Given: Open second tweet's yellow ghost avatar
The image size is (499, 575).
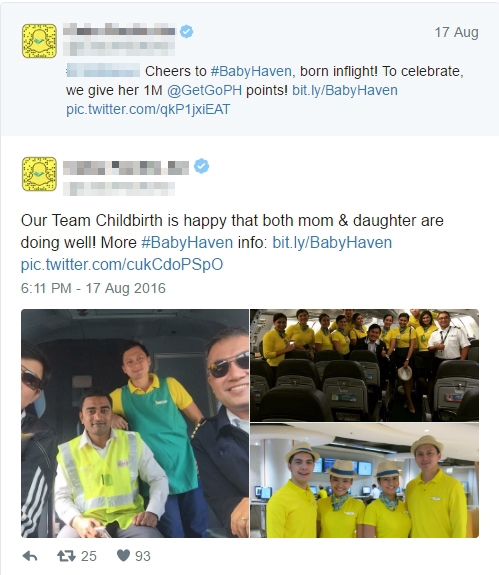Looking at the screenshot, I should (x=39, y=174).
